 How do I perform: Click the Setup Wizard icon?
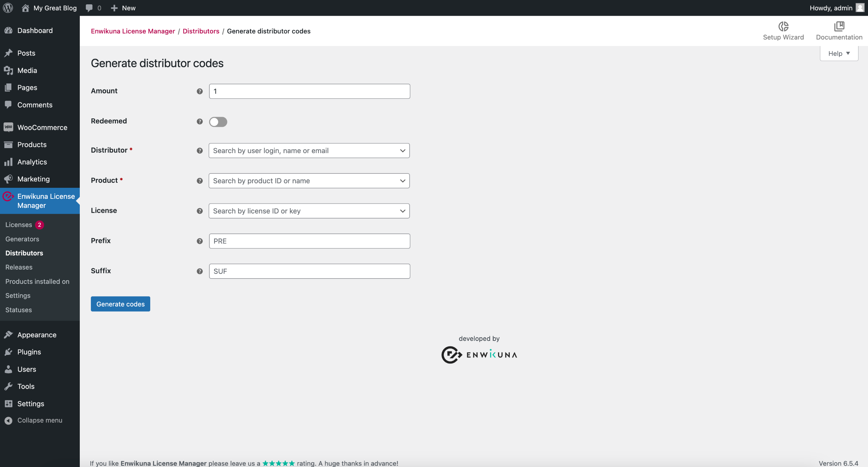tap(783, 26)
